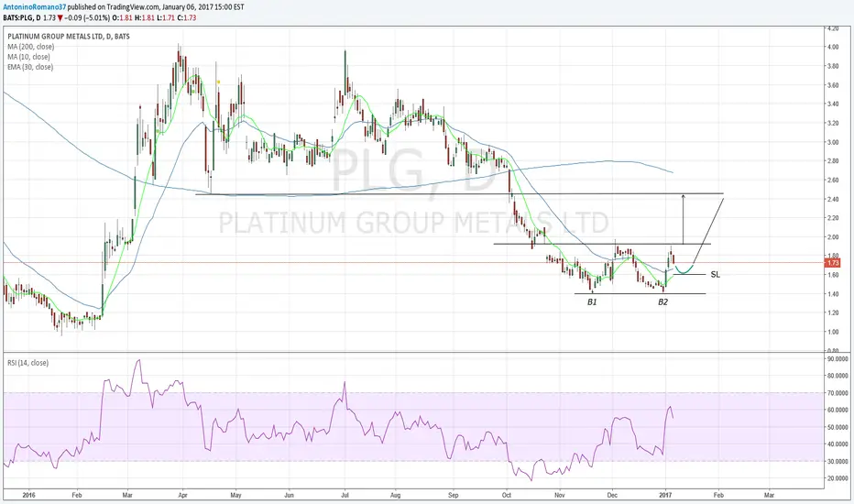The width and height of the screenshot is (854, 504).
Task: Click the BATS:PLG, D symbol label
Action: point(22,18)
